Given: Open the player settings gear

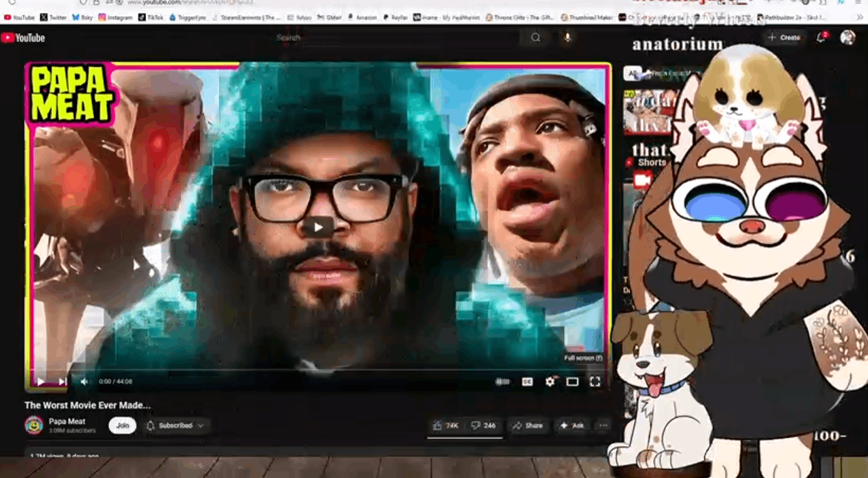Looking at the screenshot, I should coord(550,382).
